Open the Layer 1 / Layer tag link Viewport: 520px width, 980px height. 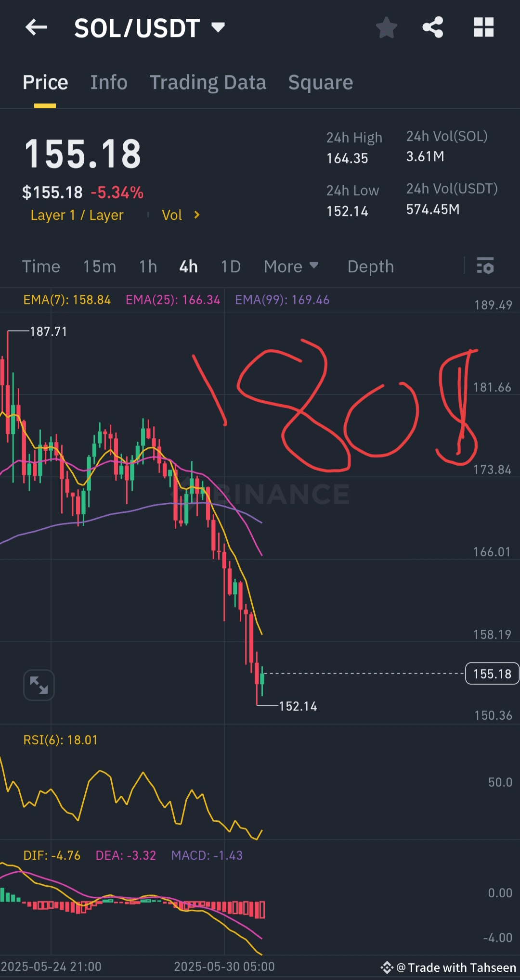coord(77,215)
